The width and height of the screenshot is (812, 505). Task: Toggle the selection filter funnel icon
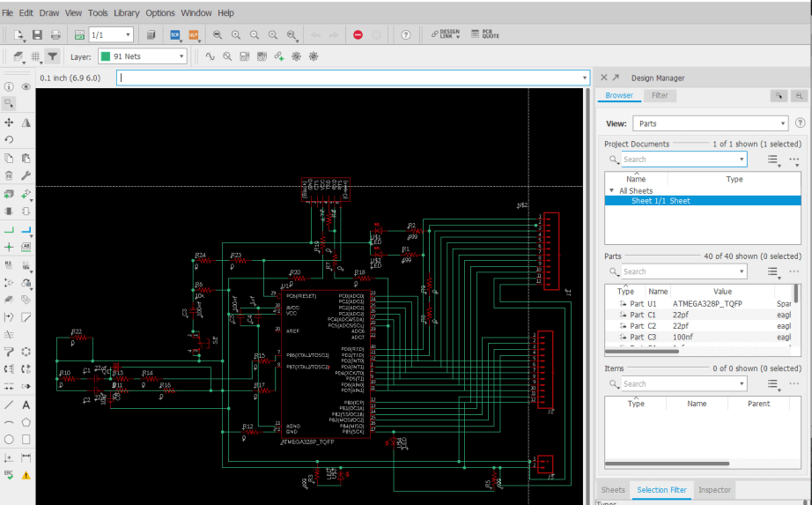tap(53, 56)
